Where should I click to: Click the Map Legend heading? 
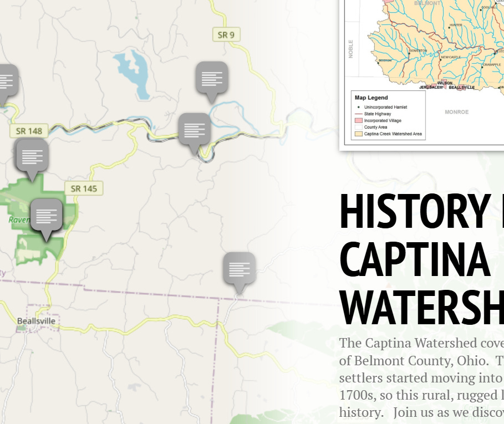pos(371,98)
